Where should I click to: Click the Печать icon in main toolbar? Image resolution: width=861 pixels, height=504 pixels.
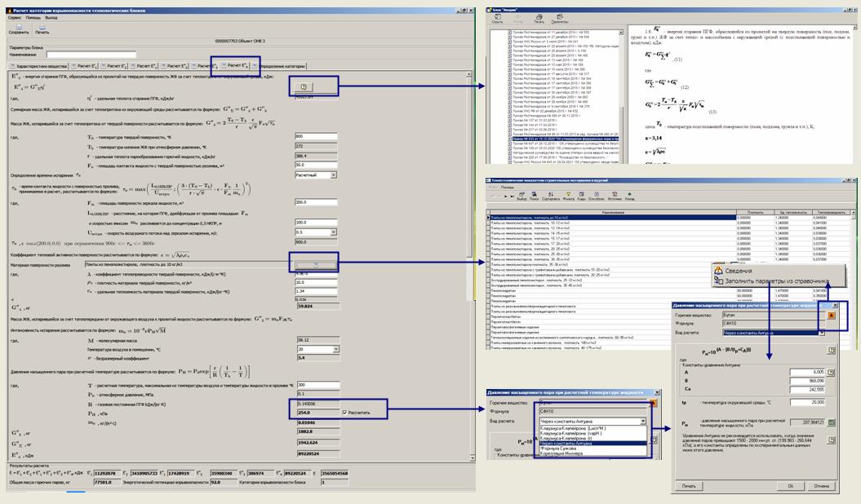(42, 29)
